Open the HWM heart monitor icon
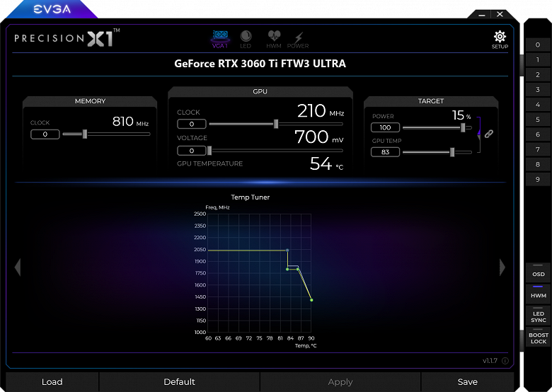Viewport: 552px width, 392px height. point(274,39)
